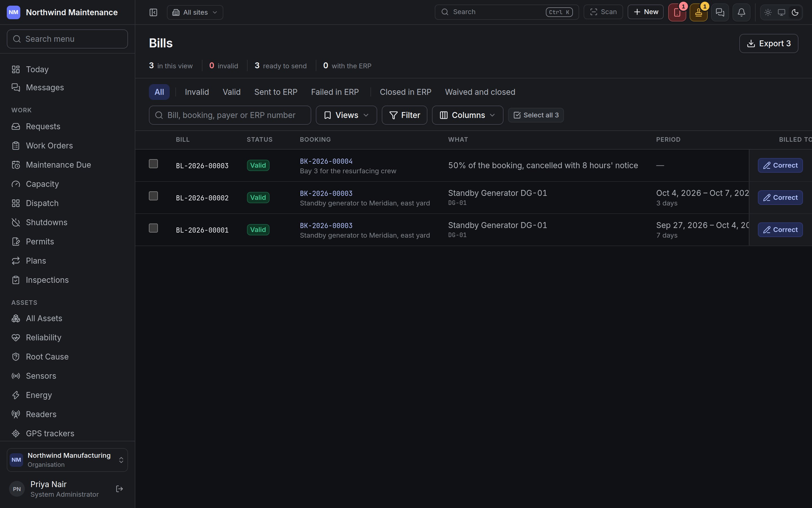Click the Filter button

[x=404, y=115]
